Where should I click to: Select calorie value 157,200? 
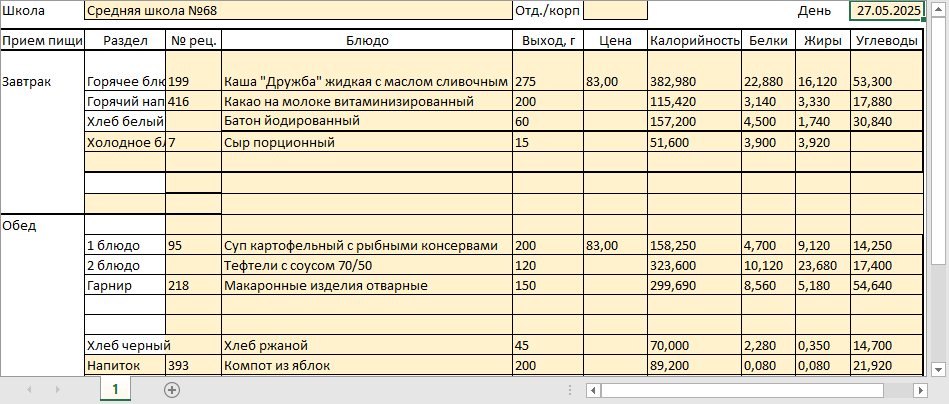point(695,121)
